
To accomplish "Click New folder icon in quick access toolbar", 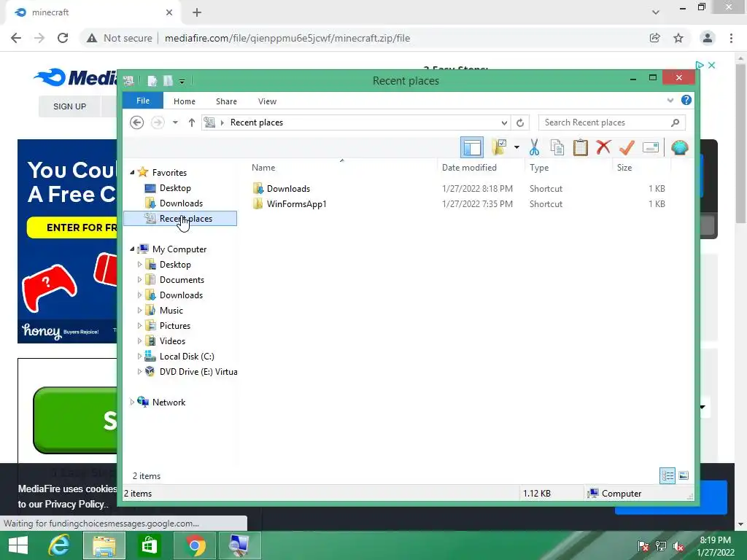I will click(x=168, y=81).
